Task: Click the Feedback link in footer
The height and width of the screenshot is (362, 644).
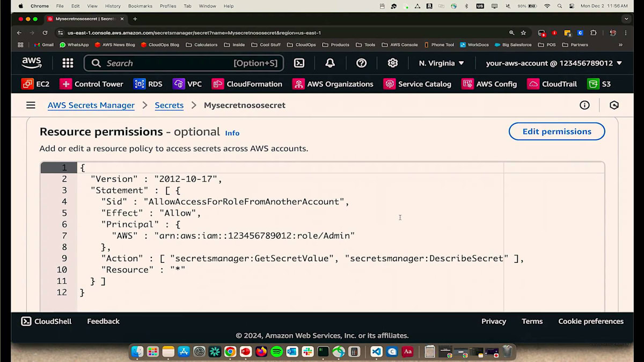Action: click(103, 321)
